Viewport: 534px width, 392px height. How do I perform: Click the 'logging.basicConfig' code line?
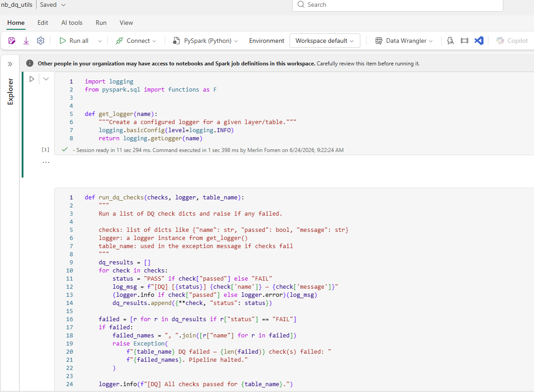tap(166, 130)
